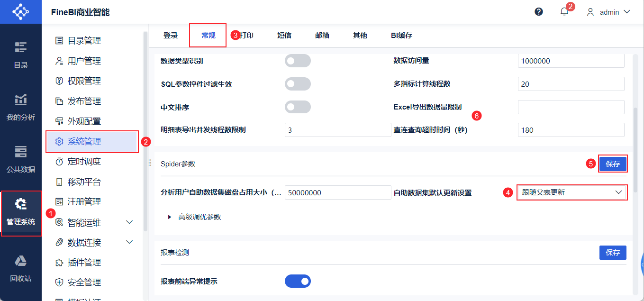Open 系统管理 menu label
The image size is (644, 301).
tap(84, 141)
